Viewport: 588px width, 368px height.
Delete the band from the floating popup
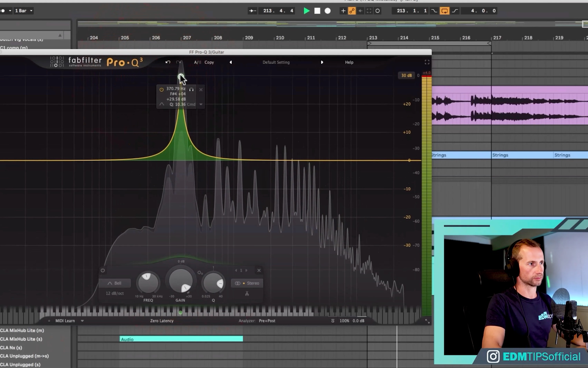pos(201,90)
